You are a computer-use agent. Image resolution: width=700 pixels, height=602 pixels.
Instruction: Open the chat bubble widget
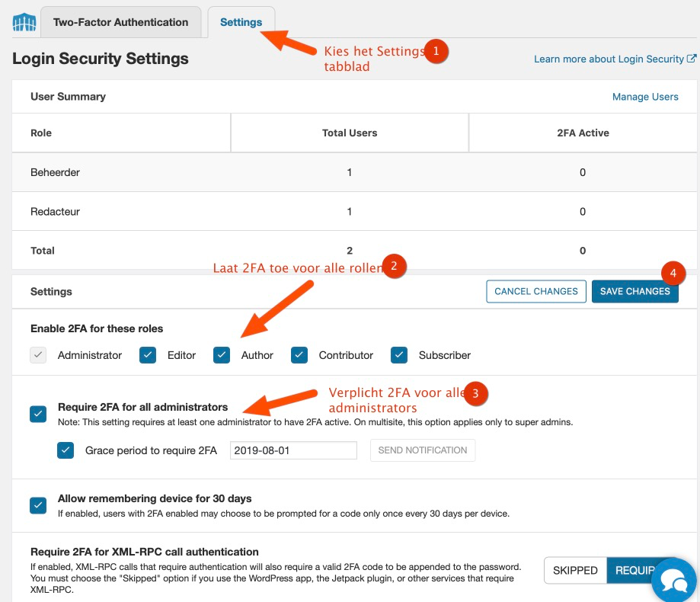[674, 579]
